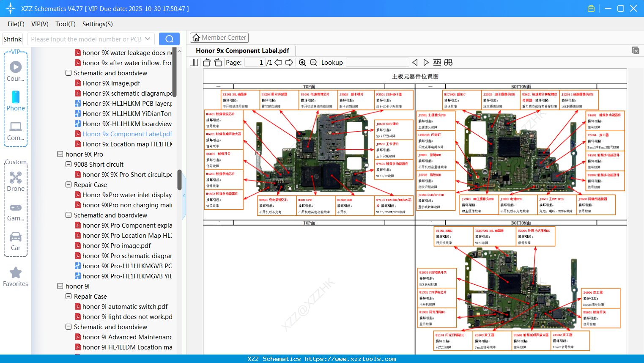Go to previous PDF page arrow
The image size is (644, 363).
pyautogui.click(x=278, y=63)
